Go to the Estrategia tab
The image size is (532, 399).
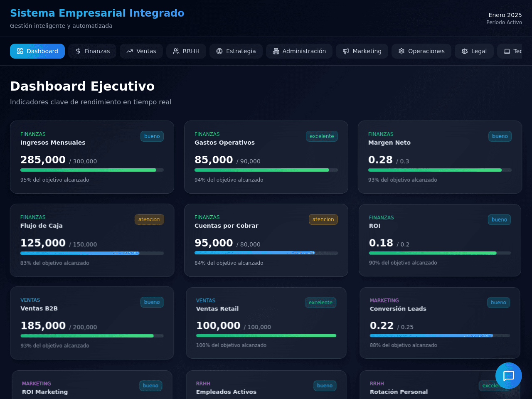(x=236, y=51)
